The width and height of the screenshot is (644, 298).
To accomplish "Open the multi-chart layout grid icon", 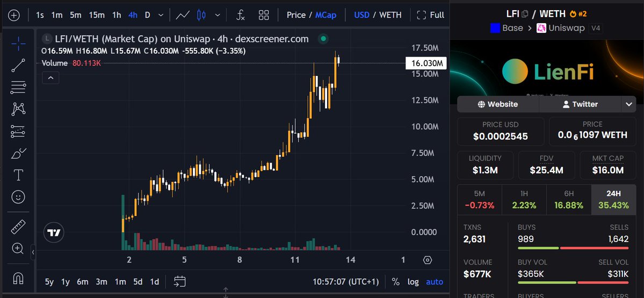I will tap(264, 15).
